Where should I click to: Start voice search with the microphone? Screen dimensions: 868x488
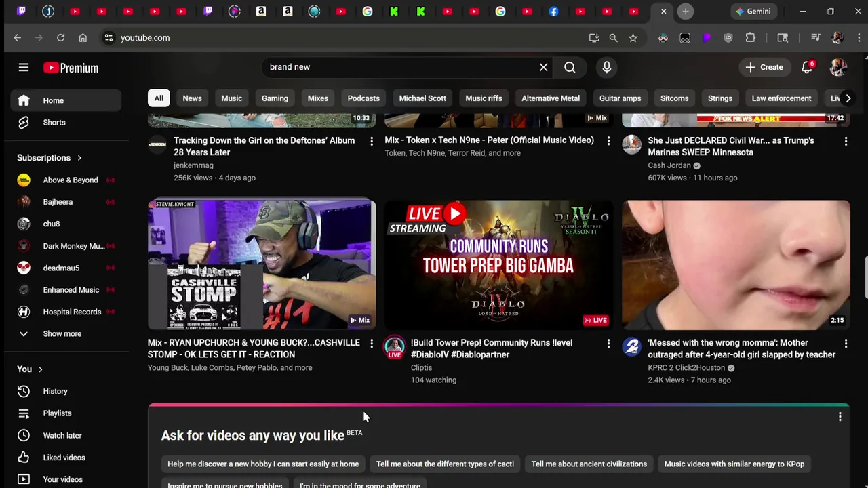(606, 67)
